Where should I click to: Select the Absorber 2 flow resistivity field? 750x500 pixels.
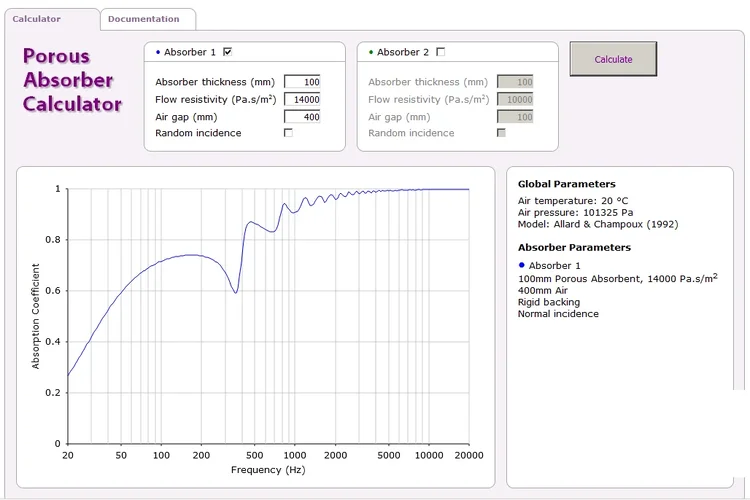click(x=515, y=99)
